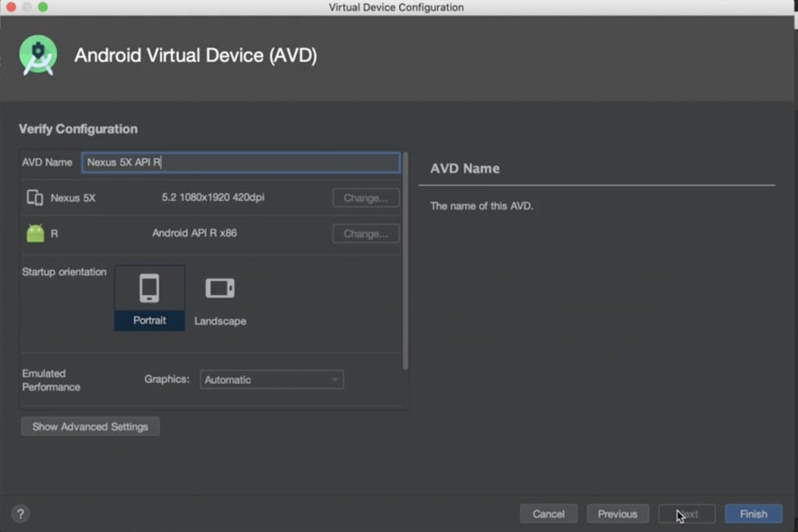Click the 'Android Virtual Device (AVD)' title
This screenshot has height=532, width=798.
[x=196, y=55]
